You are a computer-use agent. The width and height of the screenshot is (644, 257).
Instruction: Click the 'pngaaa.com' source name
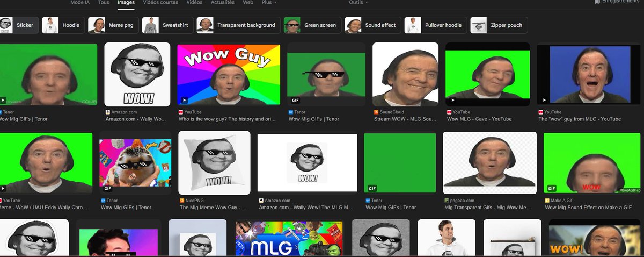coord(463,201)
